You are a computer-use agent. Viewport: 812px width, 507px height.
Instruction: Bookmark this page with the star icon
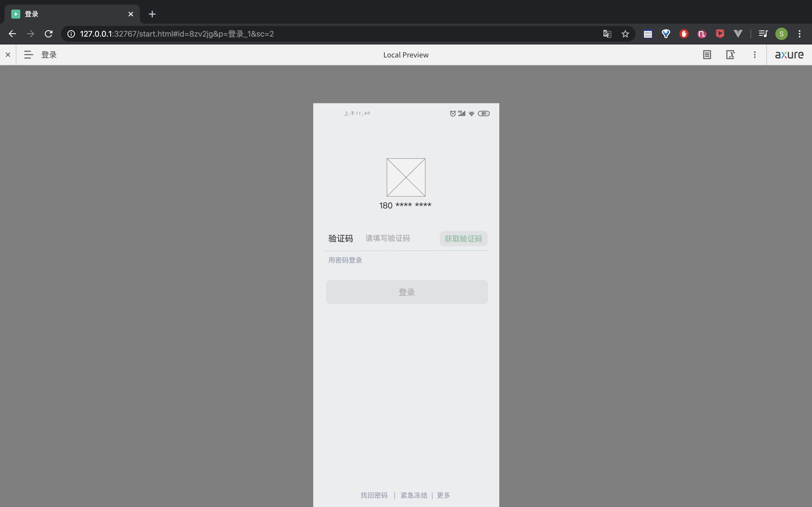click(625, 34)
